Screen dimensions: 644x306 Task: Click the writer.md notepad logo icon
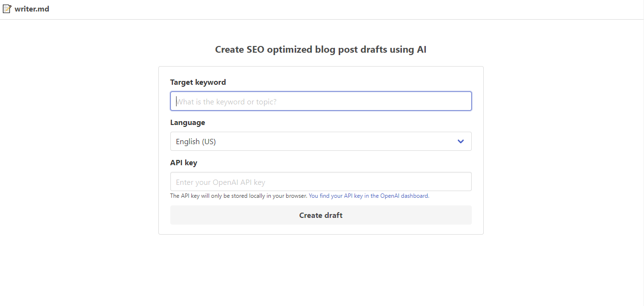(7, 9)
